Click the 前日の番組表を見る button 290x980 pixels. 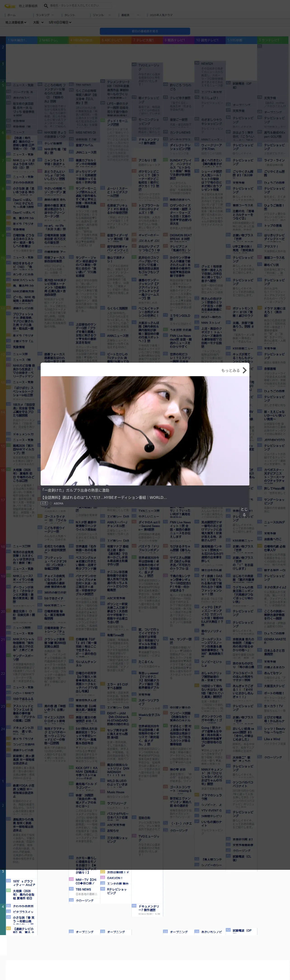click(x=145, y=31)
